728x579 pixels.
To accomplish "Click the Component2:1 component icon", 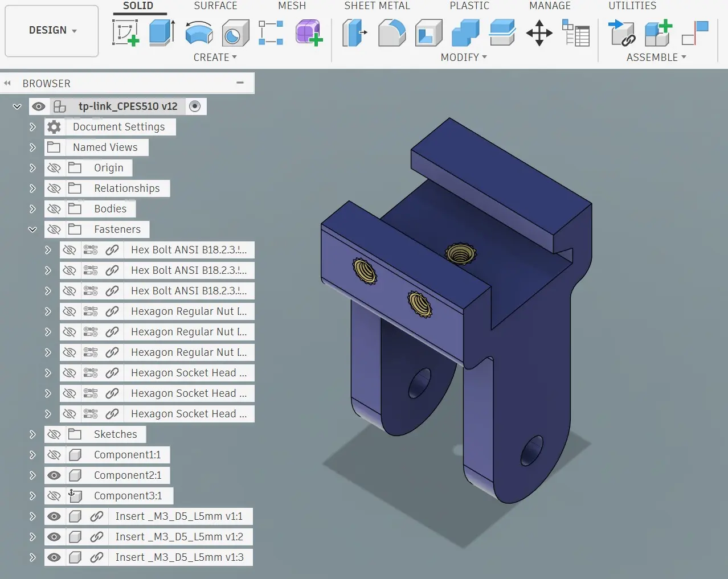I will click(x=75, y=475).
